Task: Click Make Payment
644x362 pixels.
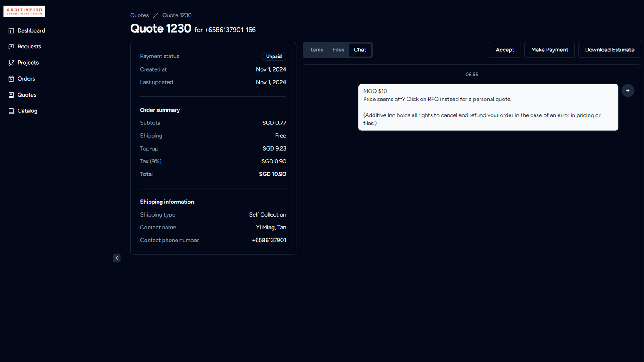Action: pyautogui.click(x=549, y=50)
